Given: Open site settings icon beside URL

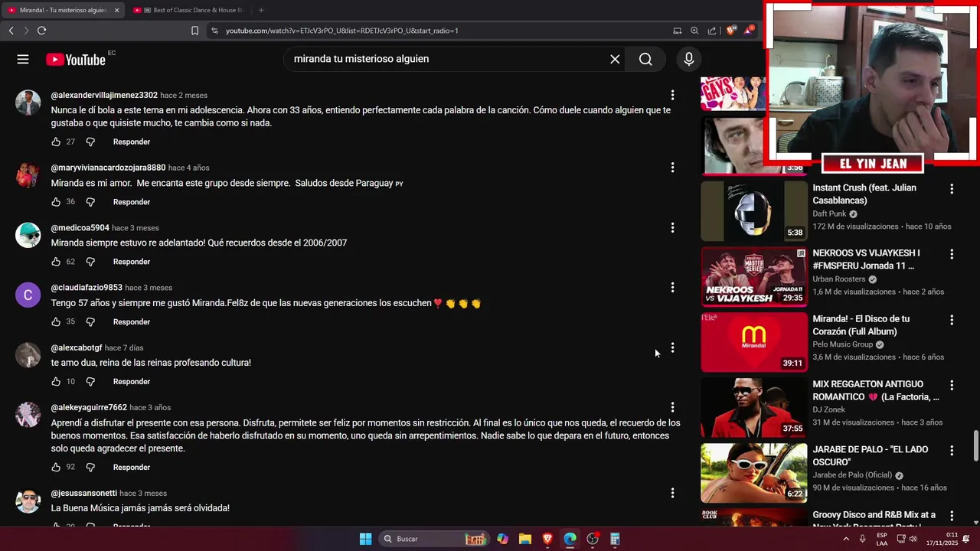Looking at the screenshot, I should [214, 31].
